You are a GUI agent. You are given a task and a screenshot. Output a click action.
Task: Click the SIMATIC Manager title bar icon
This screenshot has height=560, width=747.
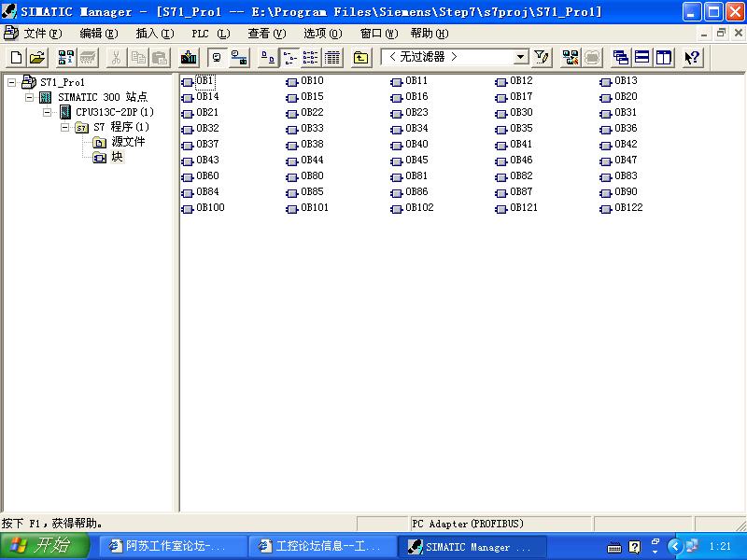click(x=9, y=11)
